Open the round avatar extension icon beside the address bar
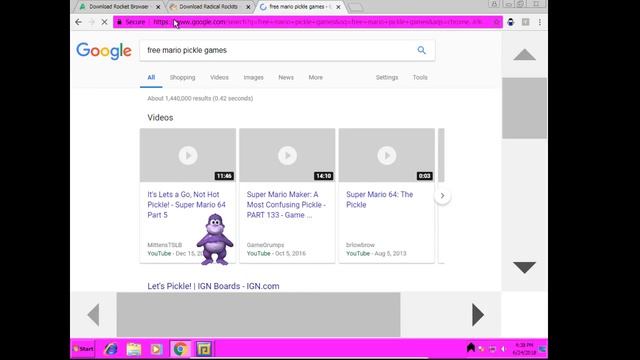640x360 pixels. pyautogui.click(x=510, y=22)
